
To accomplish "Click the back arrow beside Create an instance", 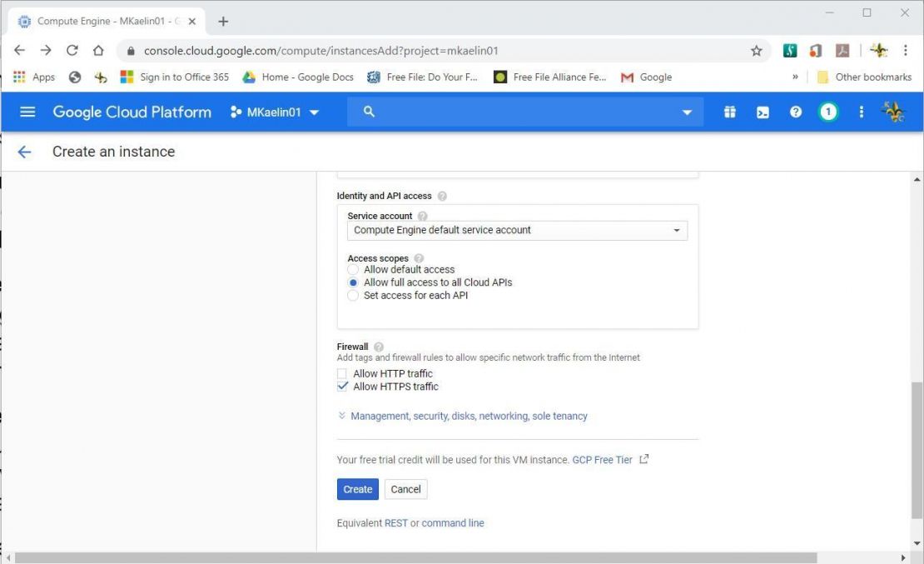I will (24, 152).
